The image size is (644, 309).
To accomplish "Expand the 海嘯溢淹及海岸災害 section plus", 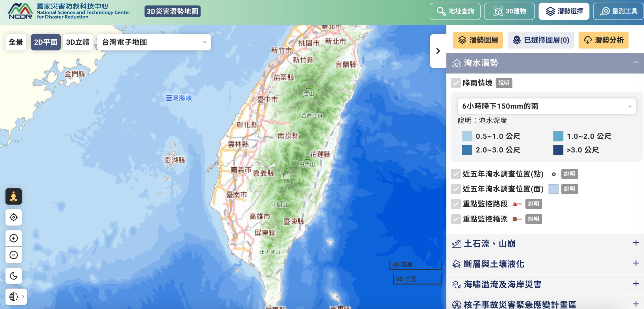I will [636, 284].
